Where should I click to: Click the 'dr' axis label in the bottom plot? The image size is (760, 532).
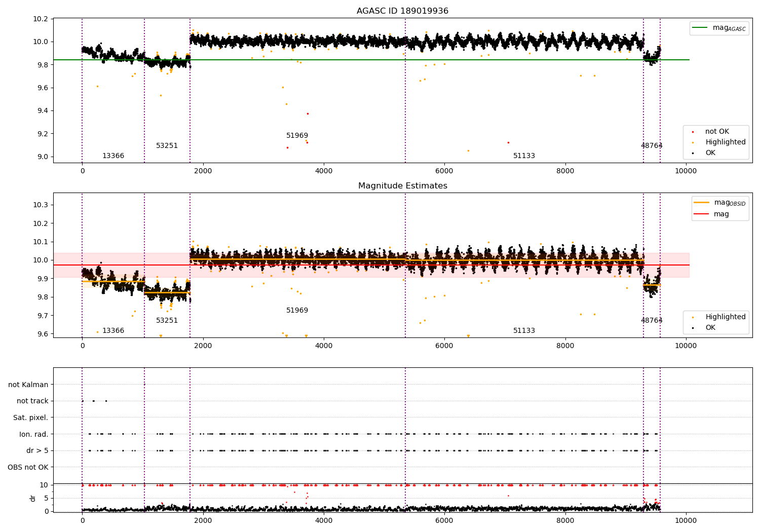pyautogui.click(x=33, y=498)
